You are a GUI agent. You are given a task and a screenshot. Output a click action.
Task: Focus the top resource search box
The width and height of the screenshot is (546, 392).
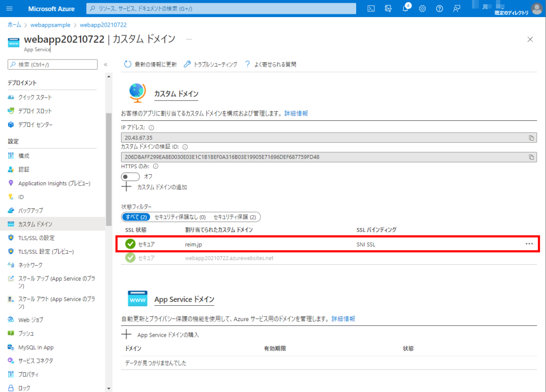(221, 9)
